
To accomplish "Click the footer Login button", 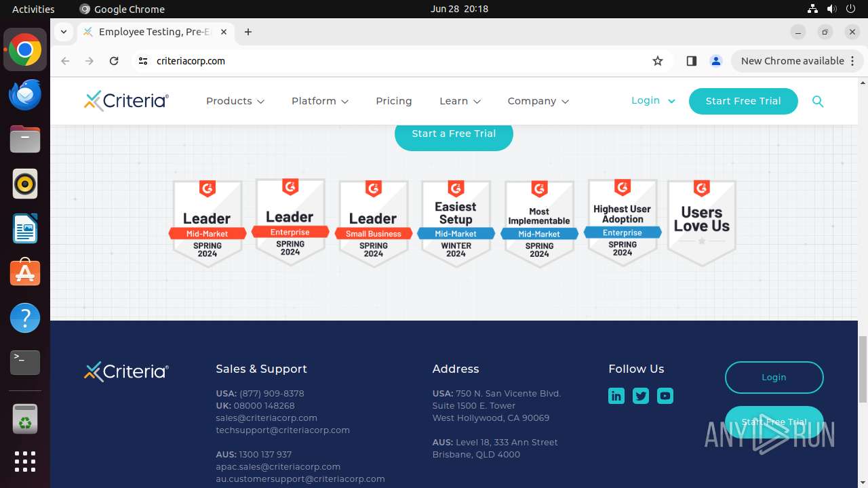I will coord(774,378).
